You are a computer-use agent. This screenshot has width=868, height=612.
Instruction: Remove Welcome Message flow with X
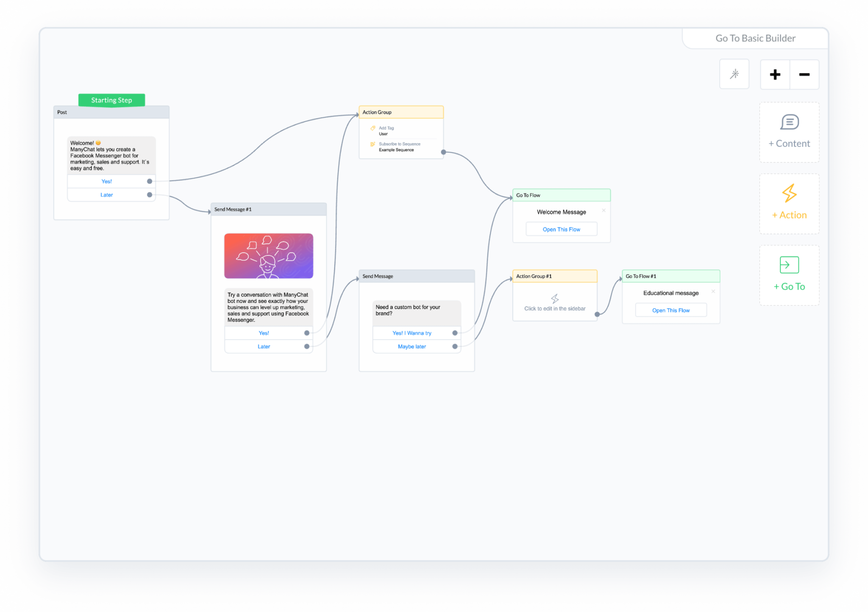point(604,210)
